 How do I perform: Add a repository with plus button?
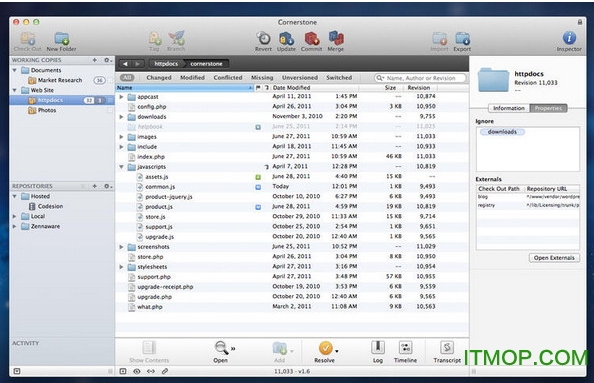(x=95, y=186)
